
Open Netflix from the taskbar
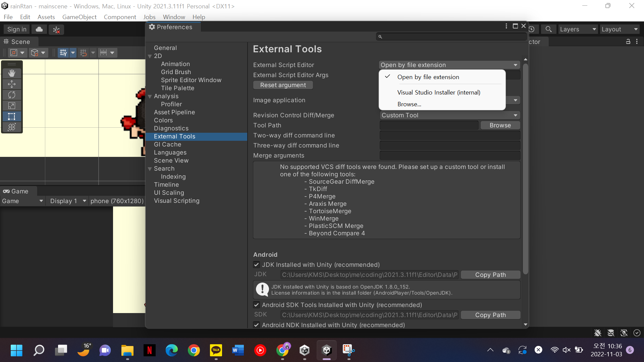150,351
